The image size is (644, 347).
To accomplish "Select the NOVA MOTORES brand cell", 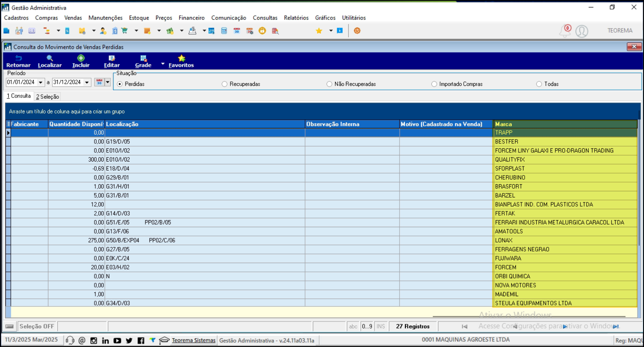I will 565,285.
